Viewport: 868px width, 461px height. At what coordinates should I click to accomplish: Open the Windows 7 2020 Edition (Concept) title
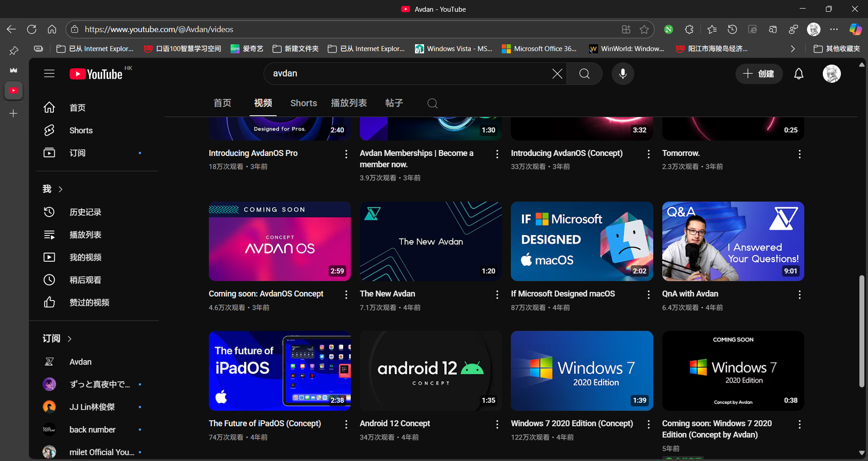[x=572, y=423]
